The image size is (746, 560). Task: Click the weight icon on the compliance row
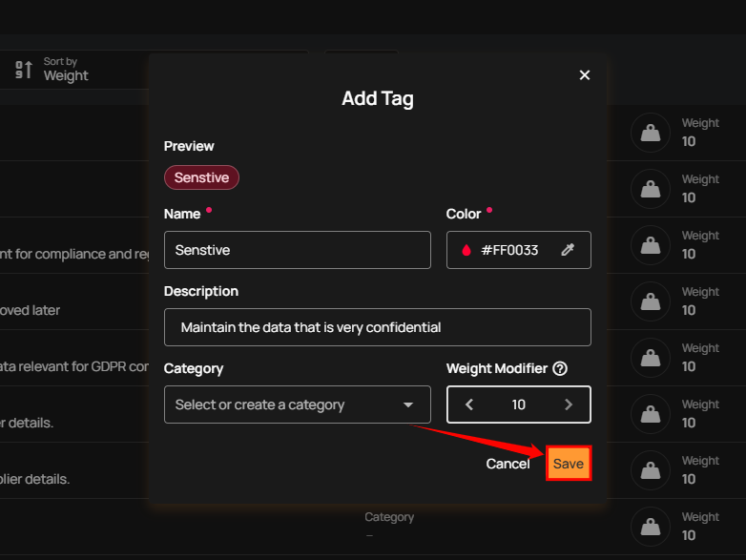[x=651, y=245]
